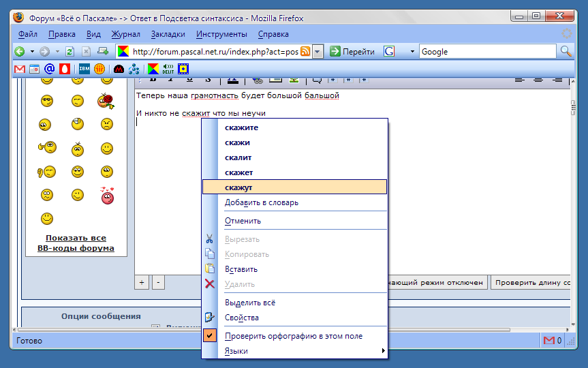Open the 'Закладки' menu
Viewport: 588px width, 368px height.
click(x=168, y=34)
